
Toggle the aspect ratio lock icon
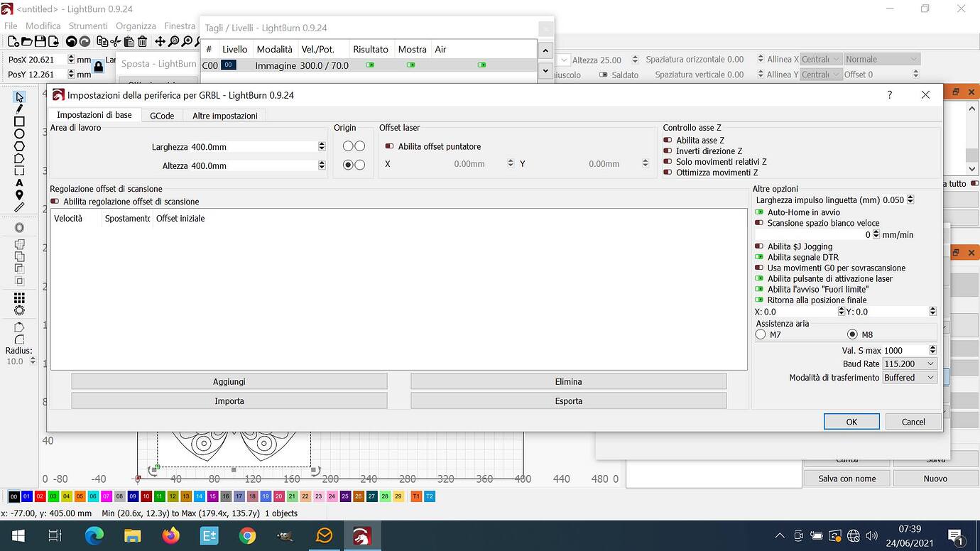(98, 67)
